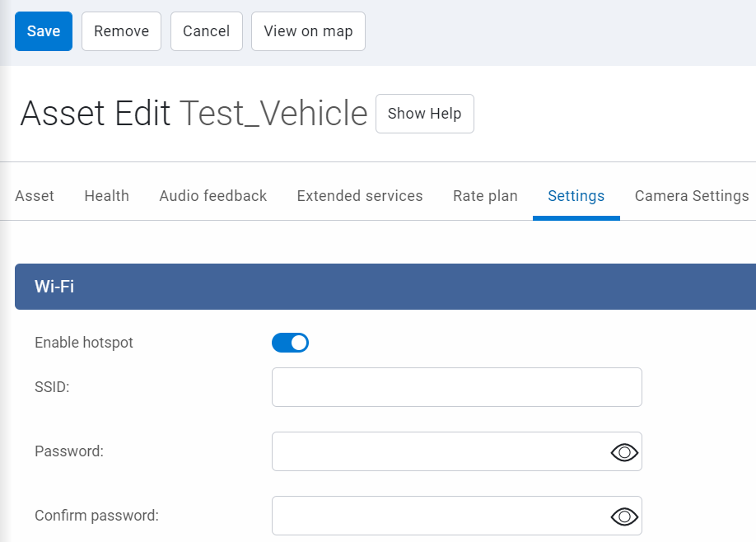Viewport: 756px width, 542px height.
Task: Click the blue Save button
Action: click(x=44, y=31)
